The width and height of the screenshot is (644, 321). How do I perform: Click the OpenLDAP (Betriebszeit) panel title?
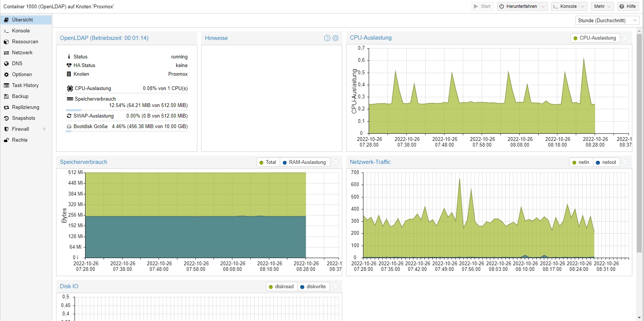tap(104, 38)
